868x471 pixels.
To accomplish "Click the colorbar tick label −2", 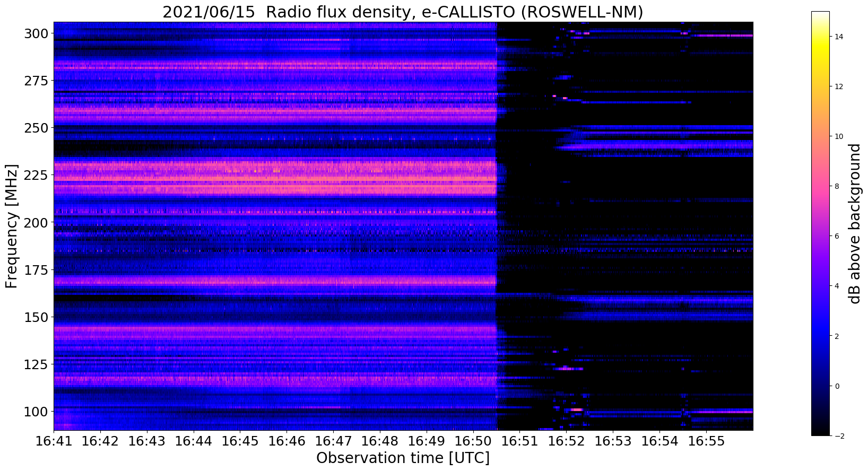I will coord(839,435).
